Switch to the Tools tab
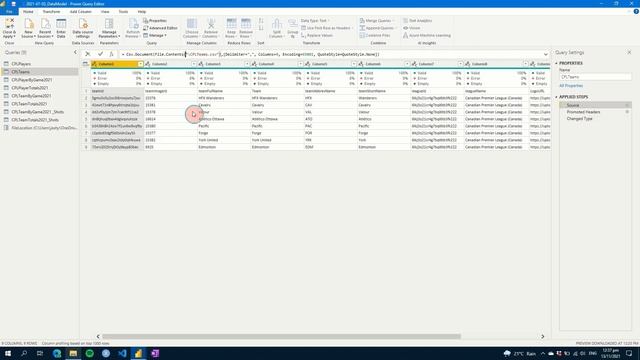This screenshot has height=360, width=640. (123, 11)
